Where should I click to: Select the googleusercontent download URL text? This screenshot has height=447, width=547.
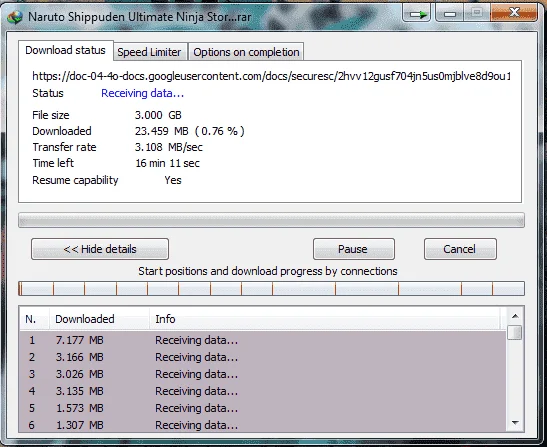pos(271,76)
